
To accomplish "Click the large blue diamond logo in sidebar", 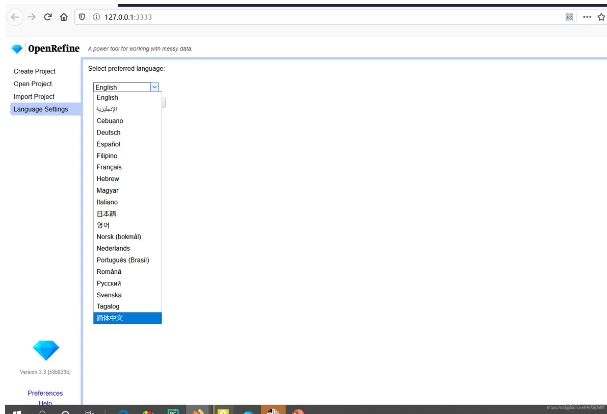I will click(46, 350).
